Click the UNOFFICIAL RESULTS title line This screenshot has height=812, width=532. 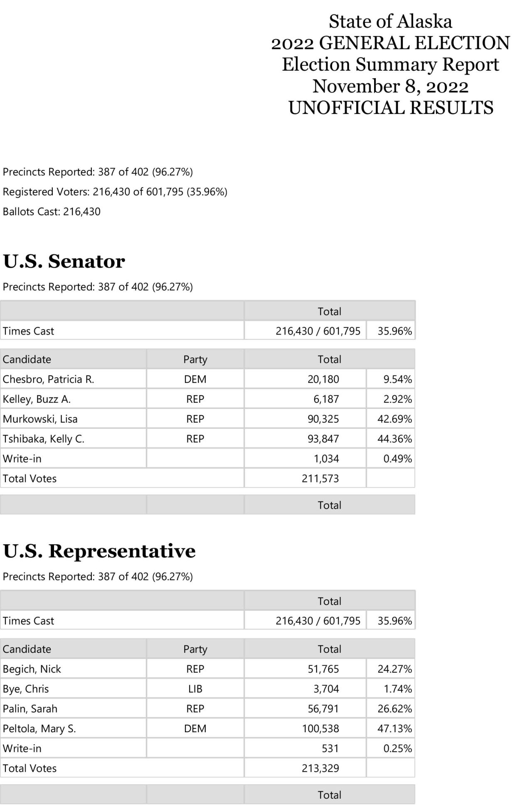pos(391,108)
